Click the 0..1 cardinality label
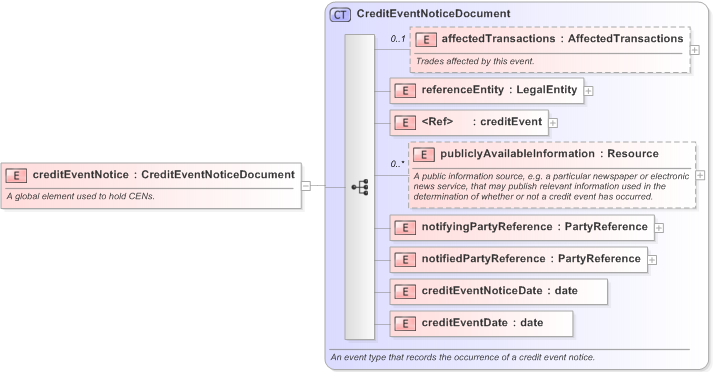Screen dimensions: 713x372 point(398,39)
